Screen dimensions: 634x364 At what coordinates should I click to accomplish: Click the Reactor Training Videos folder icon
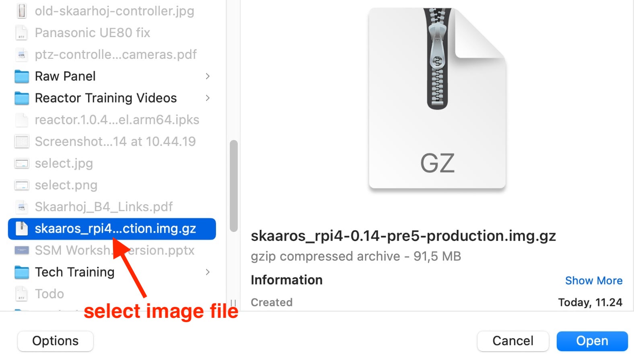pos(22,98)
